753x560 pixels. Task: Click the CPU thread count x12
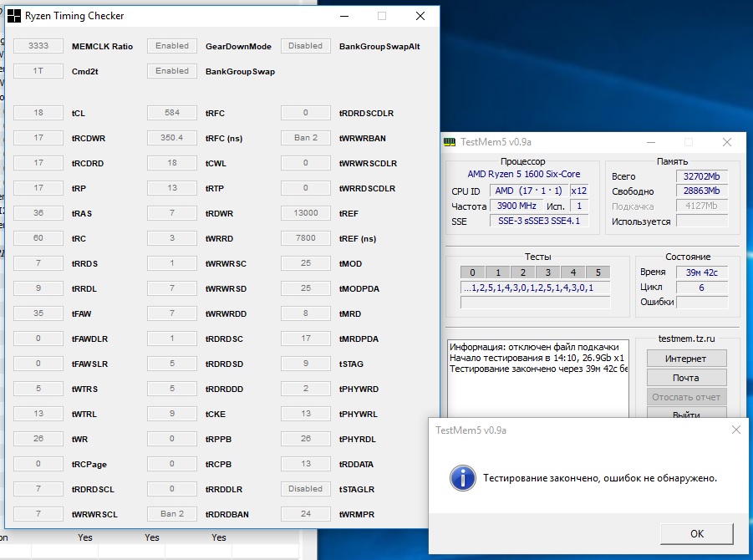coord(579,191)
